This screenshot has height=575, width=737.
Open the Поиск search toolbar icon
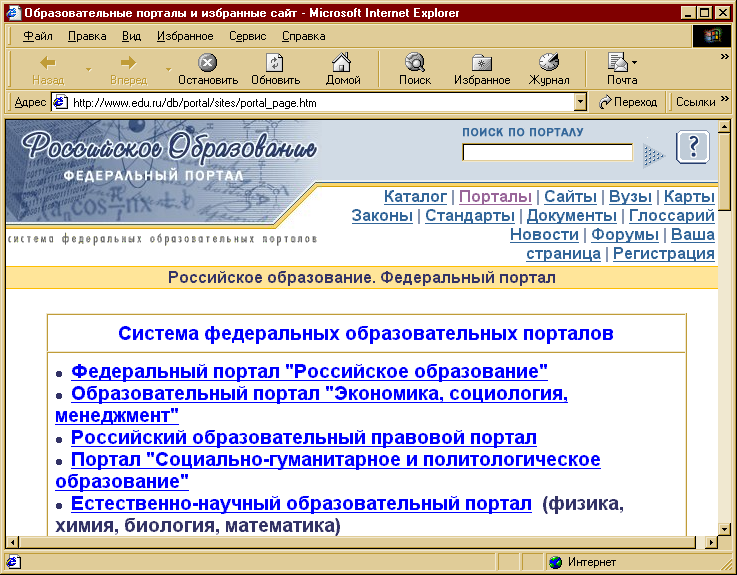pos(415,62)
